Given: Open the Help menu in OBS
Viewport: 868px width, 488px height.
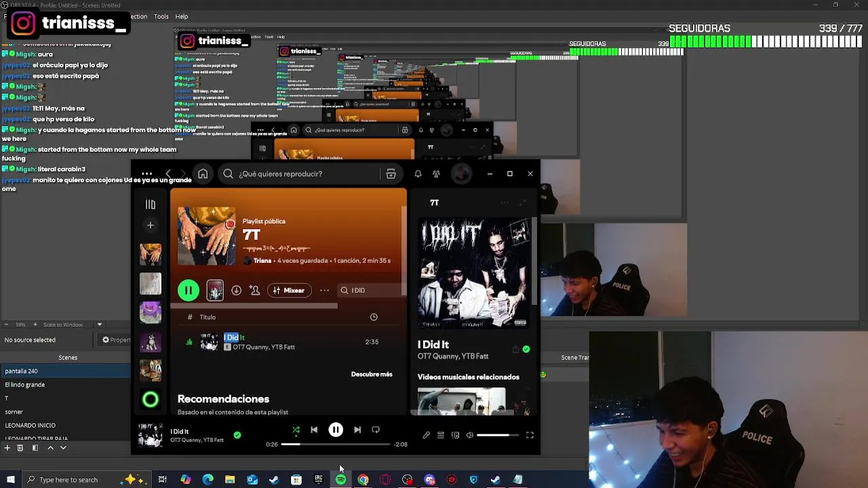Looking at the screenshot, I should [x=182, y=16].
